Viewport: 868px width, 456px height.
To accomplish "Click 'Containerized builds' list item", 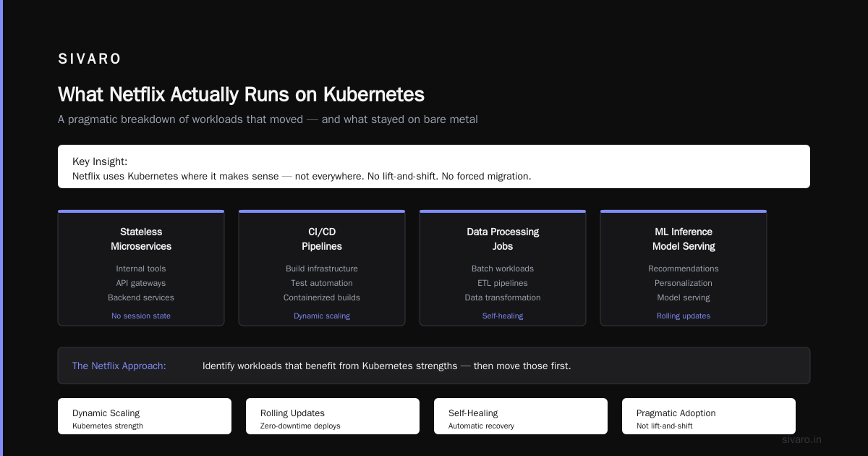I will (322, 297).
